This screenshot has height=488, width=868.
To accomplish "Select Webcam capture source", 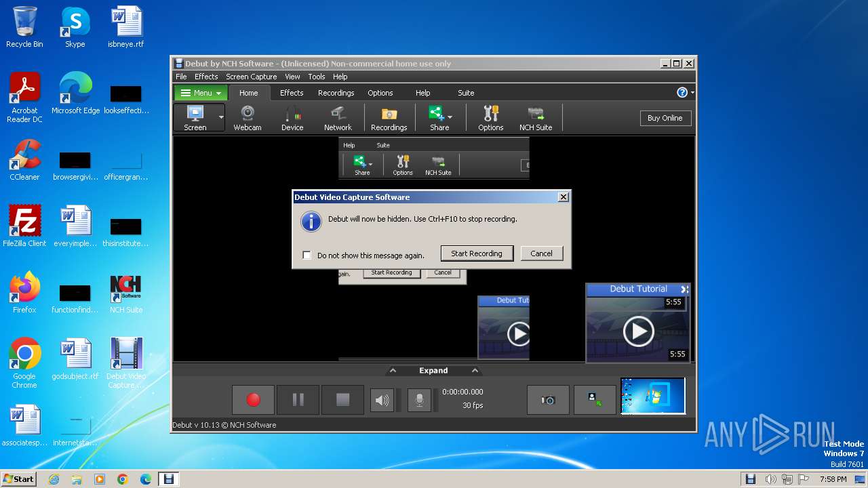I will tap(248, 118).
